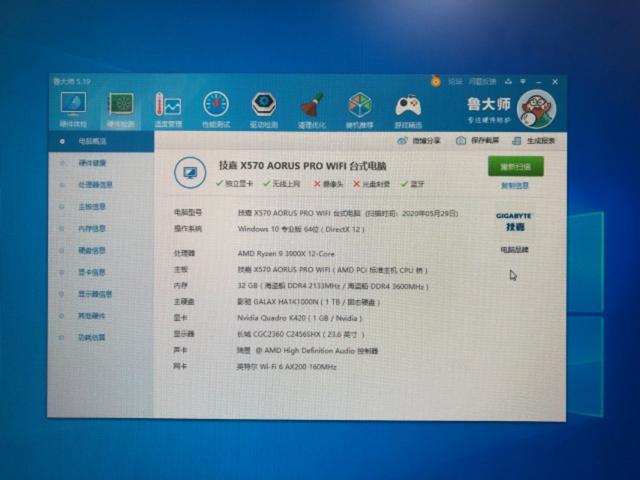The height and width of the screenshot is (480, 640).
Task: Click the 鲁大师 mascot avatar
Action: 536,105
